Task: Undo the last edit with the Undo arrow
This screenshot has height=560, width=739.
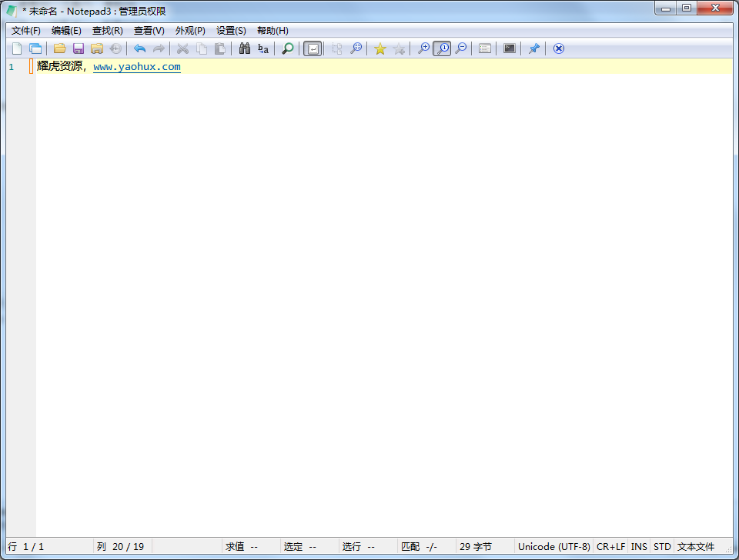Action: pyautogui.click(x=139, y=48)
